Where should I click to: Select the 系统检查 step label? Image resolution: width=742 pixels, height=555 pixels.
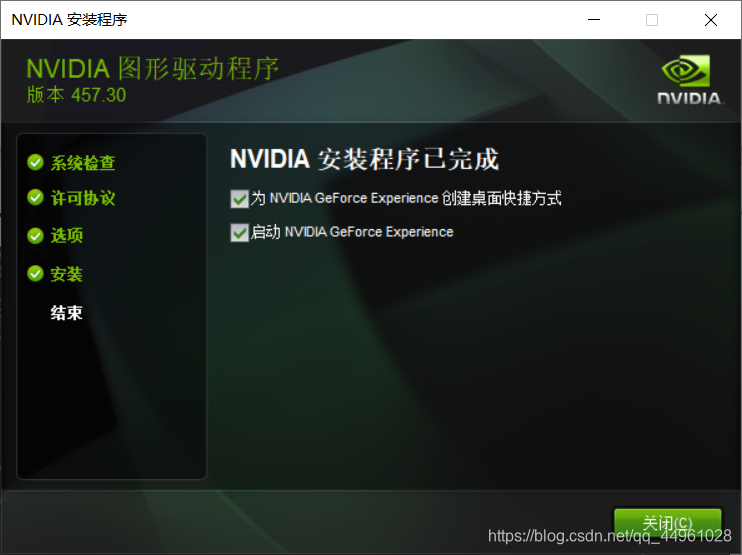[x=83, y=163]
